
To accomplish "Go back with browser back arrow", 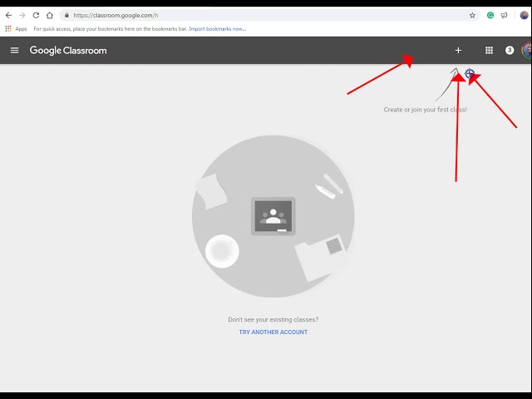I will 8,15.
